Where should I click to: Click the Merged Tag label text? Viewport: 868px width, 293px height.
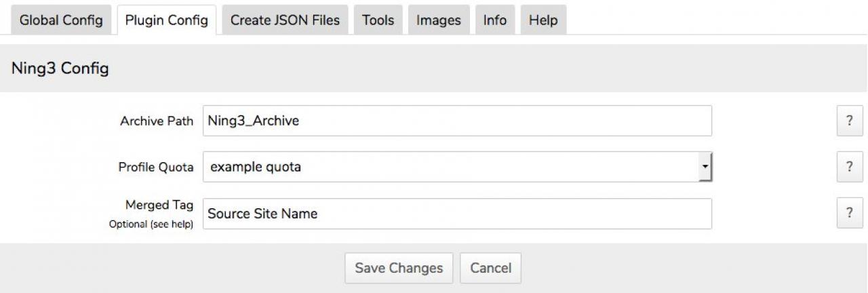tap(159, 205)
